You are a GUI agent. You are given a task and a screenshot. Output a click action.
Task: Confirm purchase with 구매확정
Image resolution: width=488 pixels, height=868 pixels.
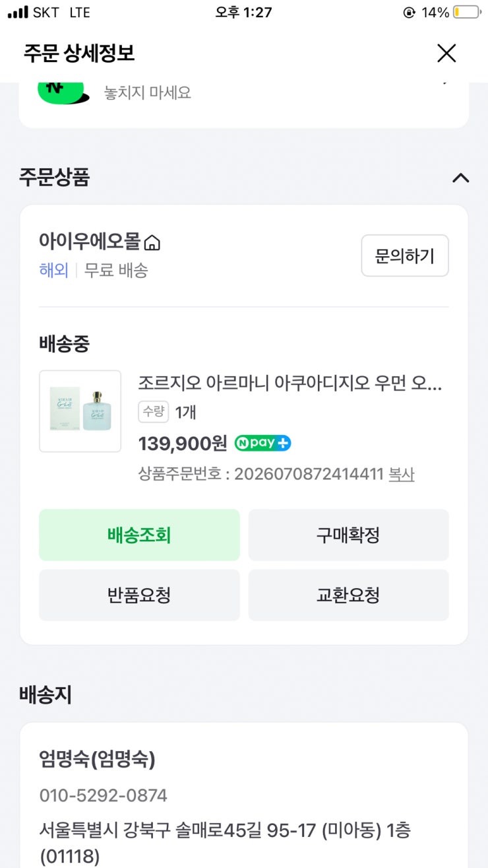[x=348, y=535]
